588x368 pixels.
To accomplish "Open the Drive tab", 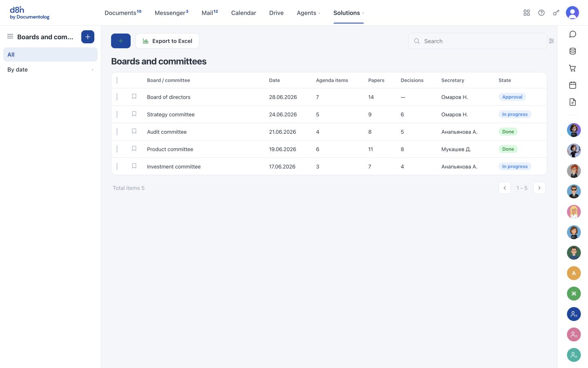I will click(276, 13).
